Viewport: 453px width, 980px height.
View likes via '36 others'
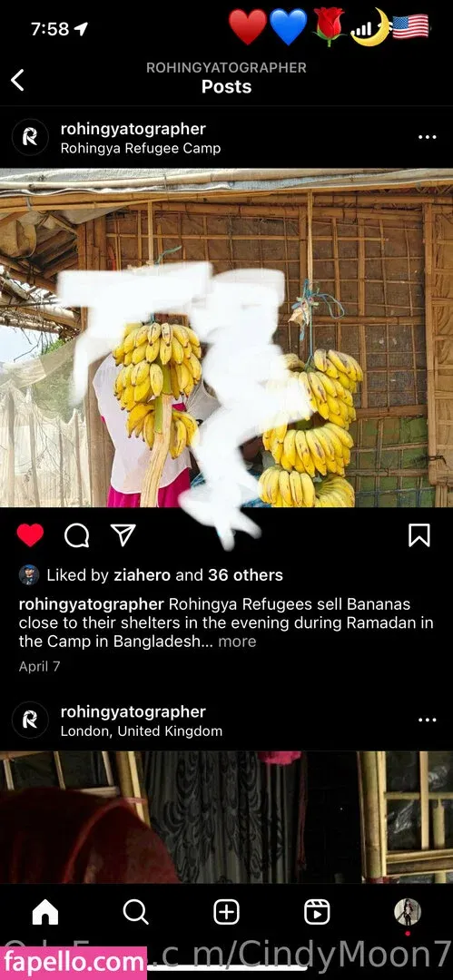(245, 575)
